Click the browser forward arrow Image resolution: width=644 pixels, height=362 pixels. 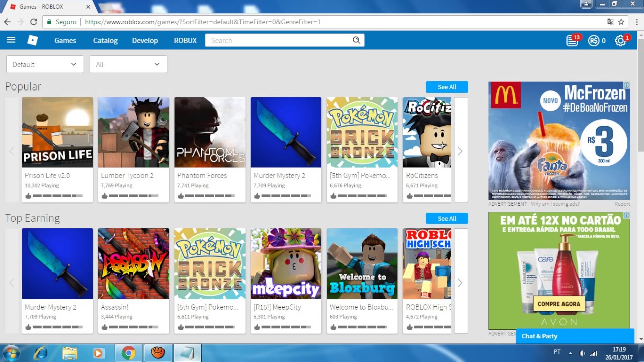click(20, 22)
